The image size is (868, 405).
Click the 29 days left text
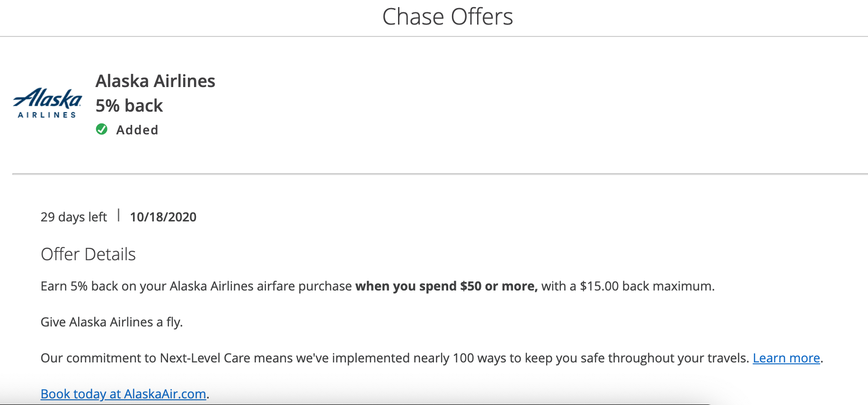tap(74, 217)
